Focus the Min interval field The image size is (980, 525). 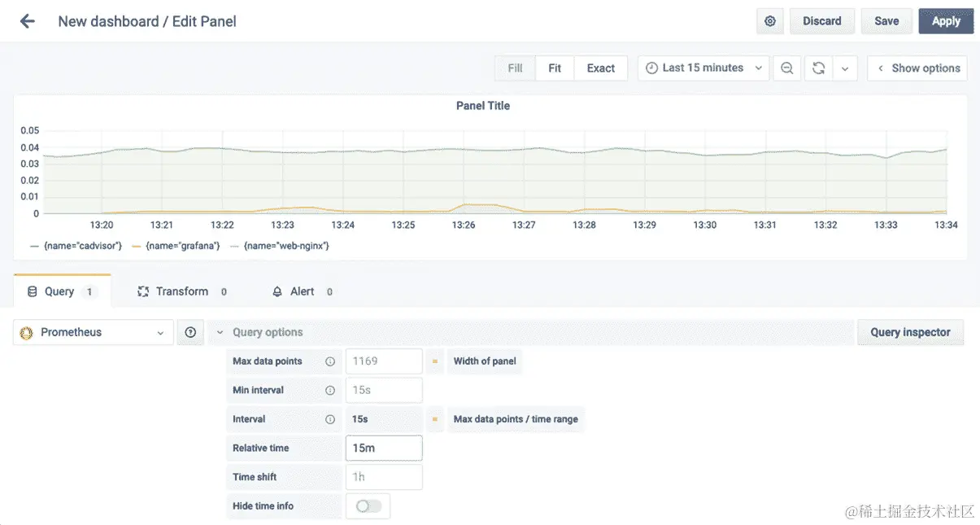(384, 390)
